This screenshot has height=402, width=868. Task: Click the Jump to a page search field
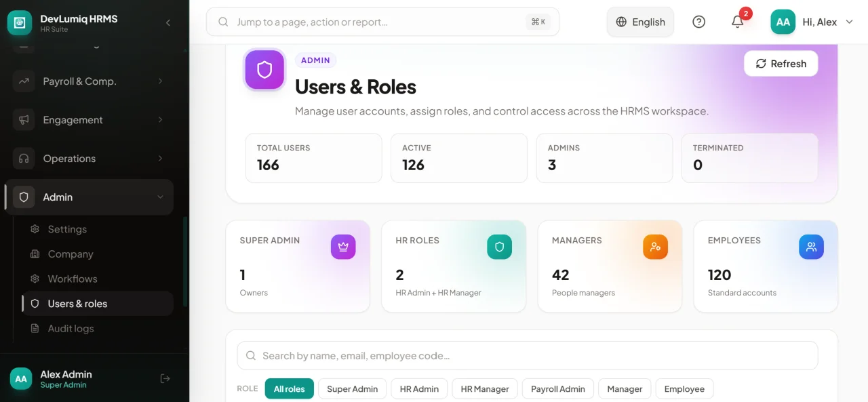(x=382, y=22)
